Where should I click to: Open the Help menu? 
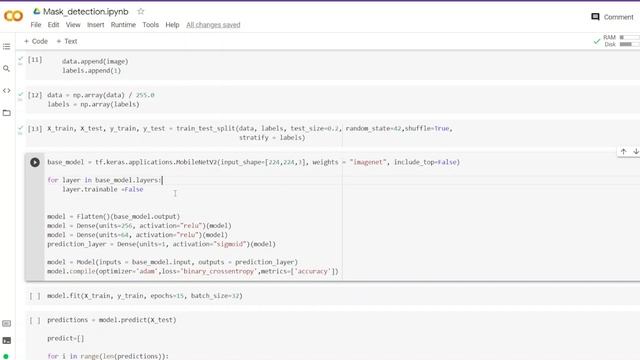[172, 25]
